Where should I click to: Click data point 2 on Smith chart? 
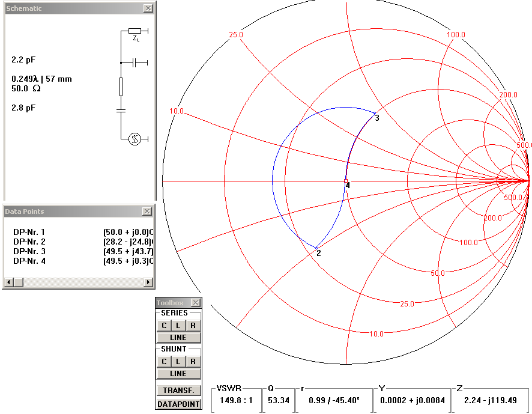click(x=316, y=248)
